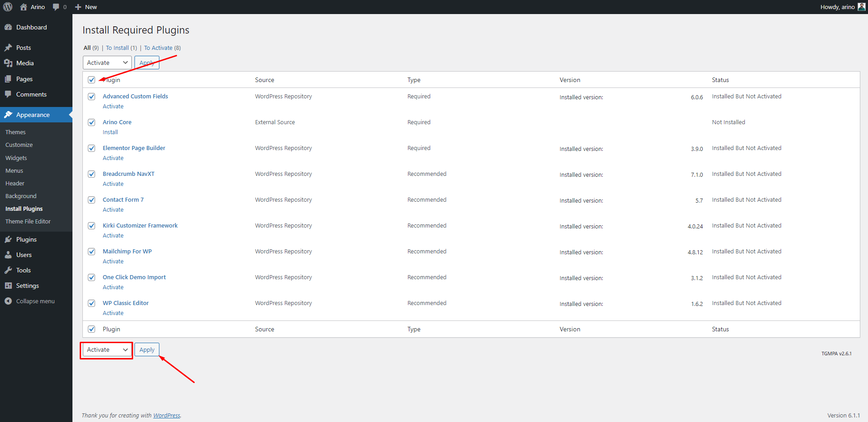Click the plus New icon in admin bar

78,7
